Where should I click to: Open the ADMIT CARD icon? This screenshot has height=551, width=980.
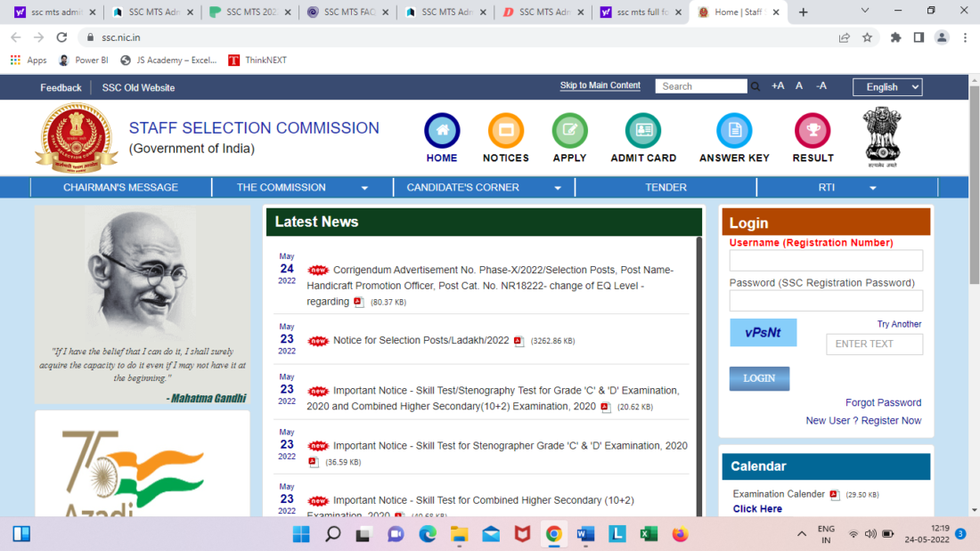(642, 130)
